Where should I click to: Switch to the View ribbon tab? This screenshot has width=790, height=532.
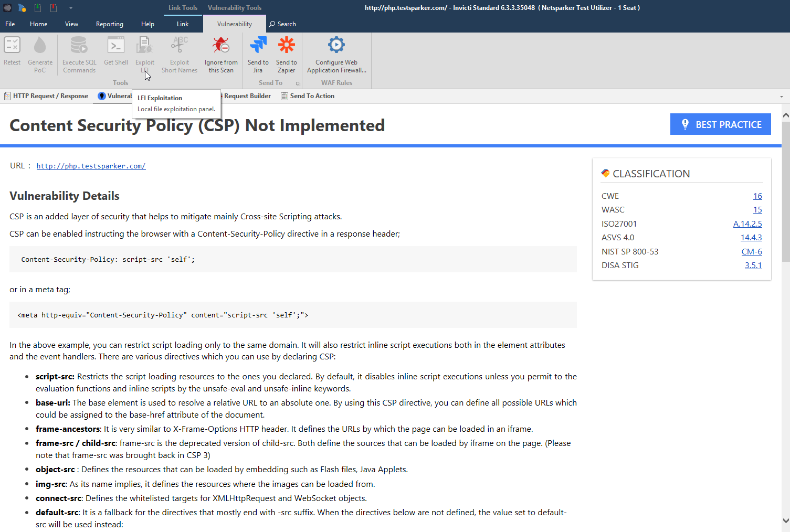[x=71, y=24]
